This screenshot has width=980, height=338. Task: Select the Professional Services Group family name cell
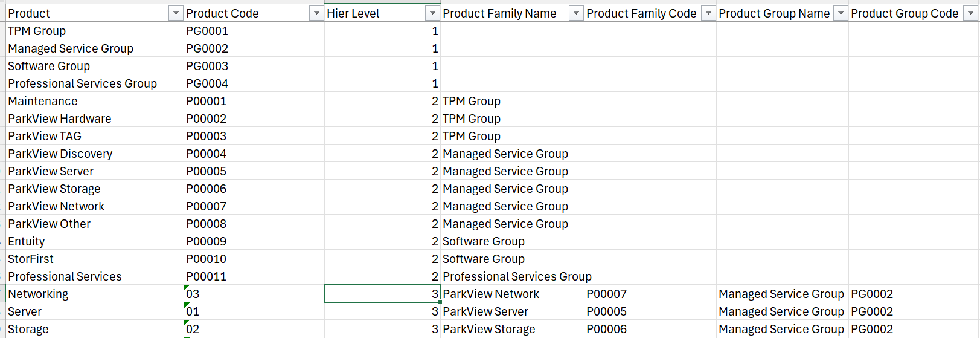(513, 276)
